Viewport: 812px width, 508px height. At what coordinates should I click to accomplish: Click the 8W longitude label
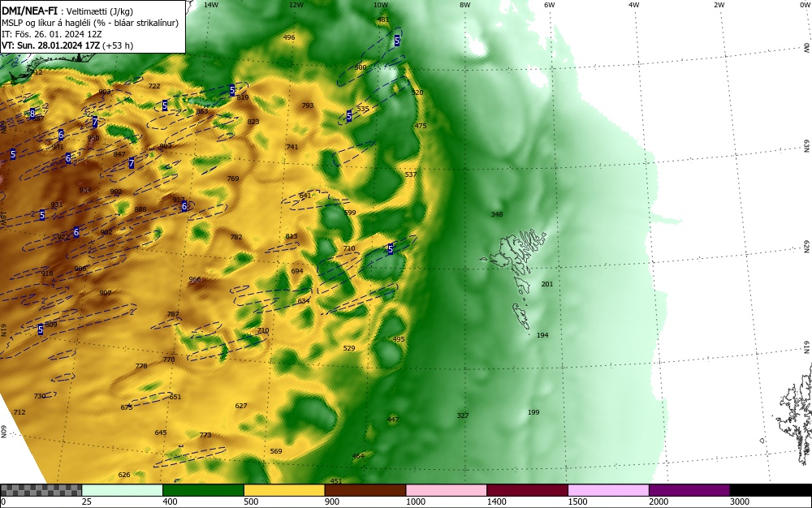464,5
